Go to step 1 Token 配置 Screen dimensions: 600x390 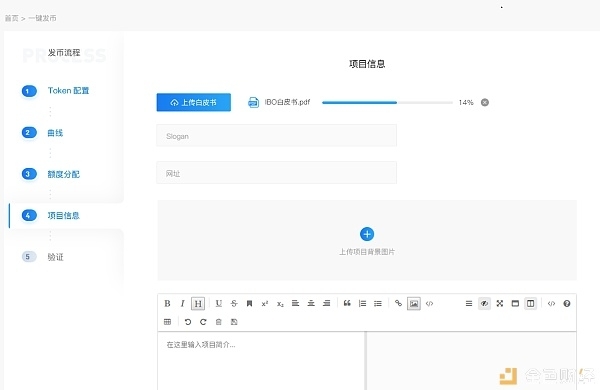pyautogui.click(x=55, y=91)
